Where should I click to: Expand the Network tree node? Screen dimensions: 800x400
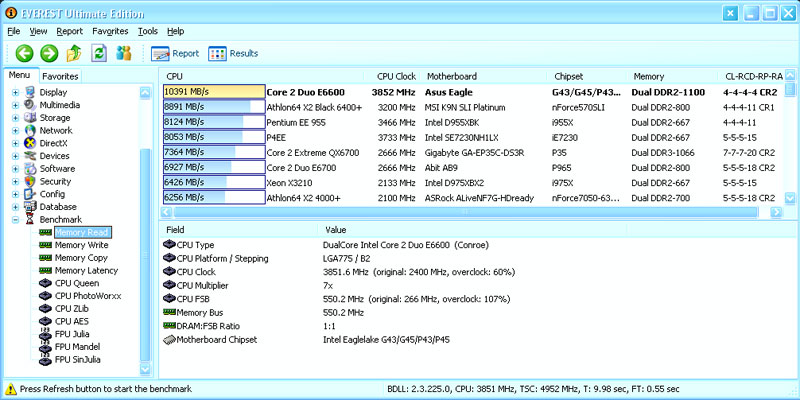coord(15,131)
